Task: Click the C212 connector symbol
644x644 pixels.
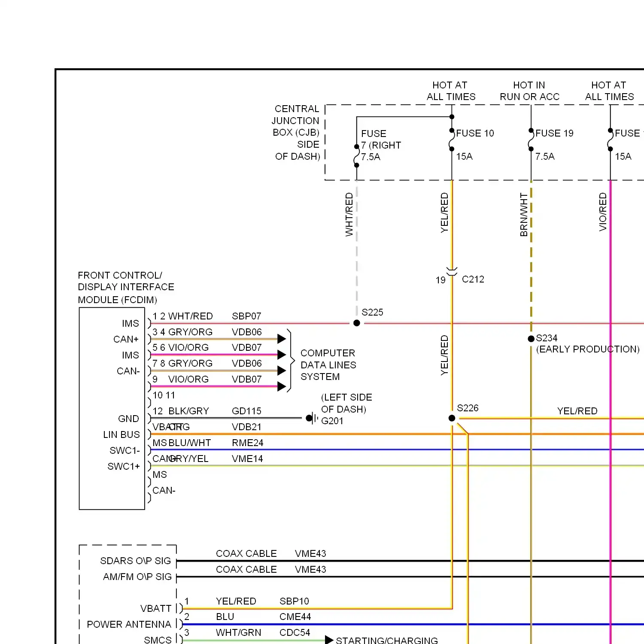Action: (x=452, y=271)
